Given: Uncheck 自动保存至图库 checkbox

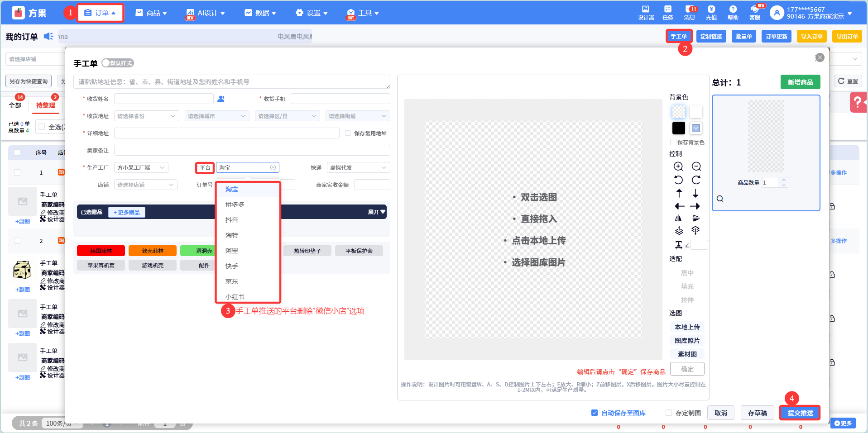Looking at the screenshot, I should [595, 413].
